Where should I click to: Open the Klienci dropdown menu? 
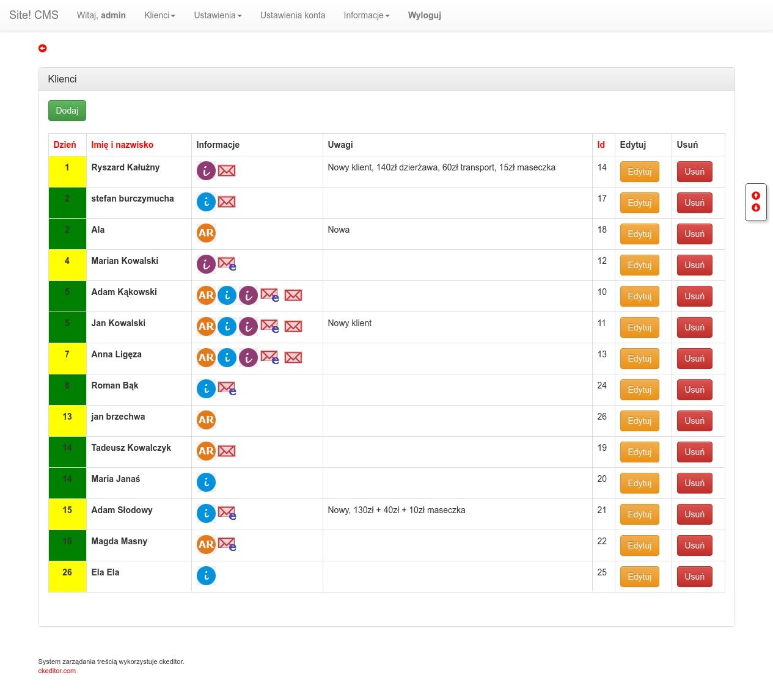tap(159, 15)
